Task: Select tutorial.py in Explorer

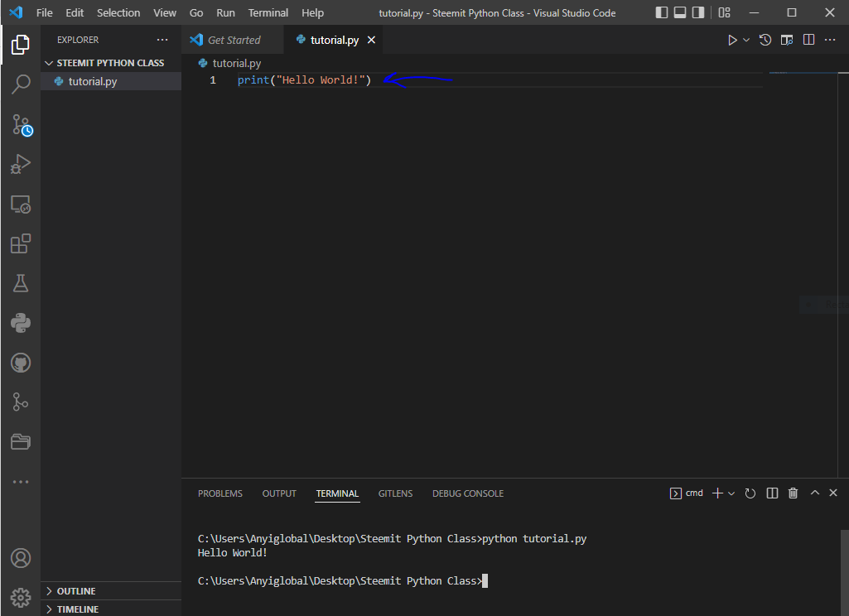Action: [92, 81]
